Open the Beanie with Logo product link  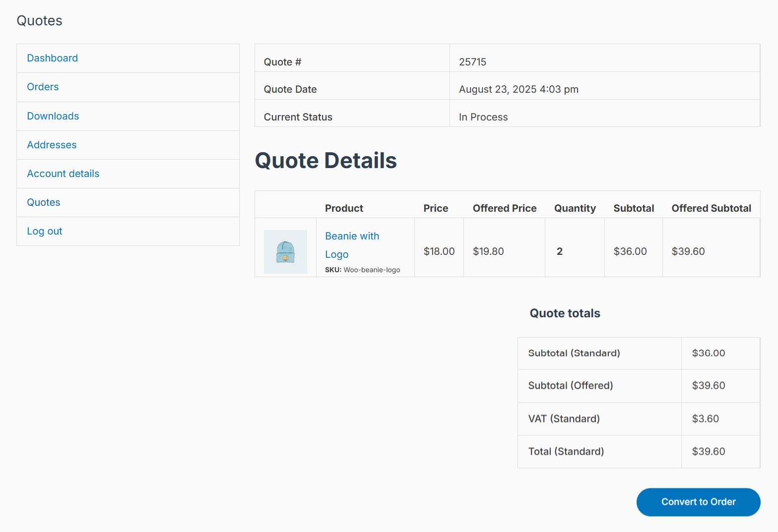352,245
